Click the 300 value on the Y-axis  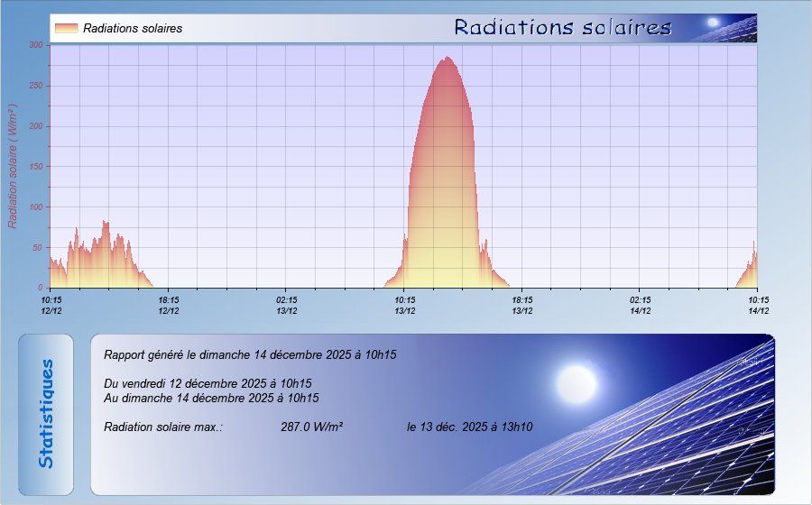click(x=36, y=45)
